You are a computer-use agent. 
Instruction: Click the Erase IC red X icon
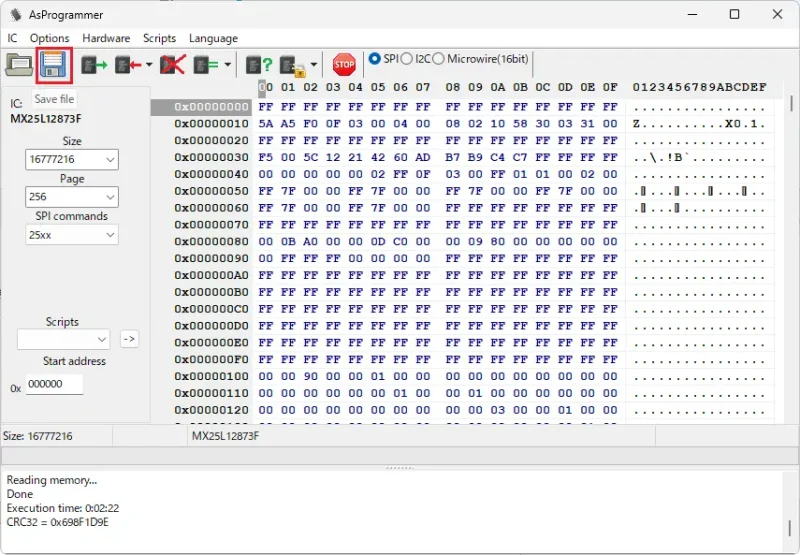click(174, 65)
